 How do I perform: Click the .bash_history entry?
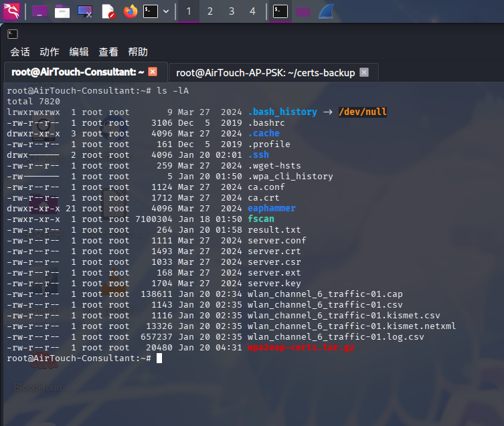282,112
